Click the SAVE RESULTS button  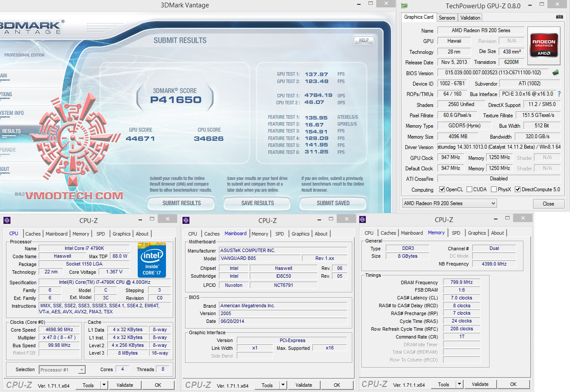click(258, 203)
